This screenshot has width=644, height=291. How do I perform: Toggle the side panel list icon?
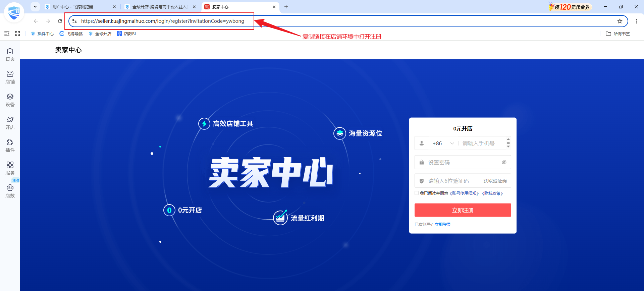click(7, 34)
